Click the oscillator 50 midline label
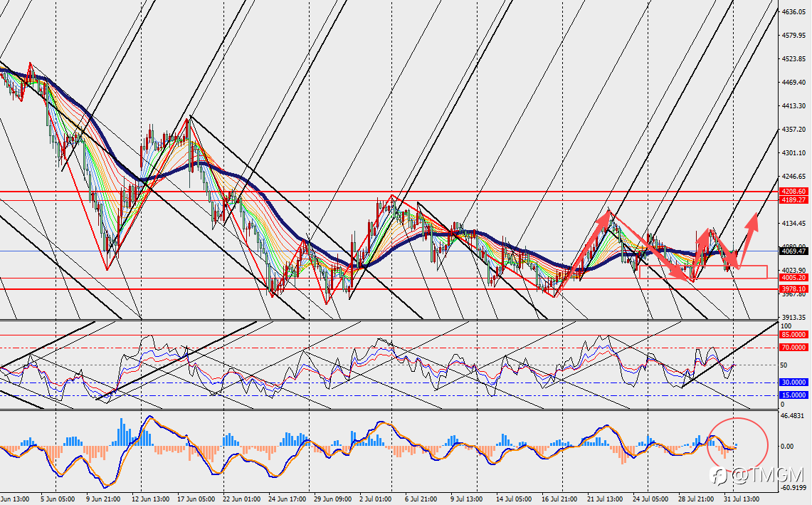Screen dimensions: 812x505 click(784, 365)
